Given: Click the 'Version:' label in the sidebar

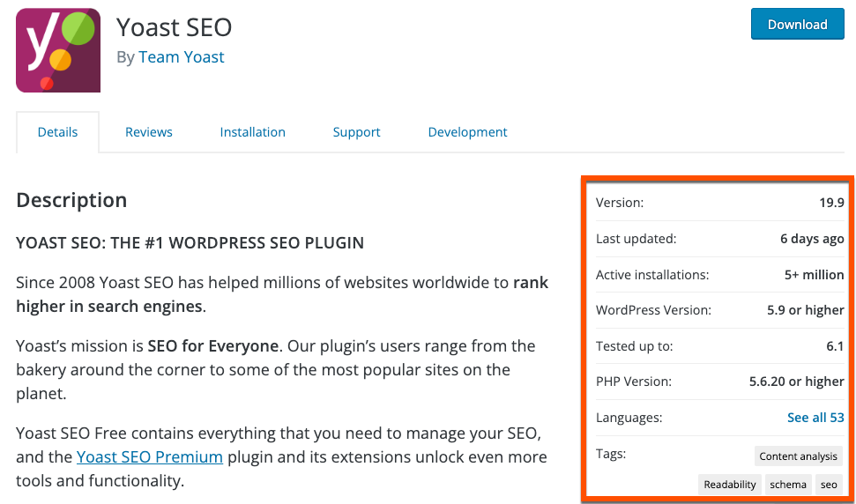Looking at the screenshot, I should (620, 203).
